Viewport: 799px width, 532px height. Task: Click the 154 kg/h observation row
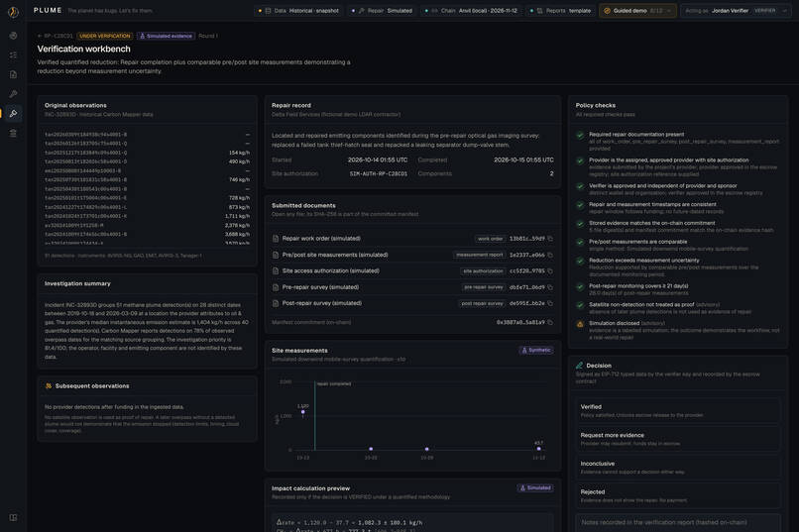click(x=147, y=153)
